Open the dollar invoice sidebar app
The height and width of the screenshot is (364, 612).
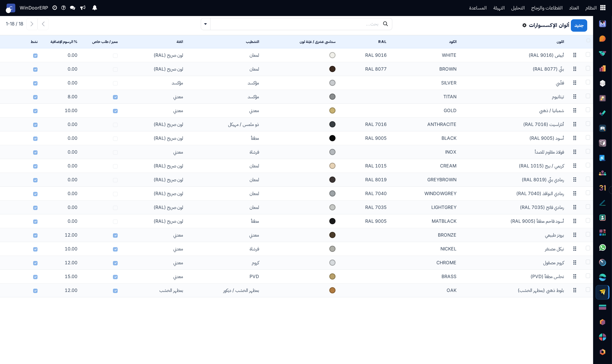(x=602, y=158)
